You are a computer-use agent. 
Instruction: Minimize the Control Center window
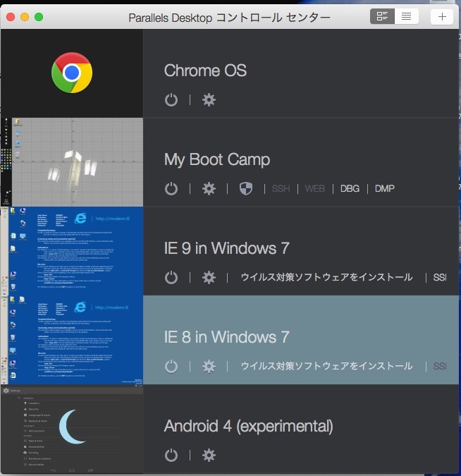click(x=25, y=17)
